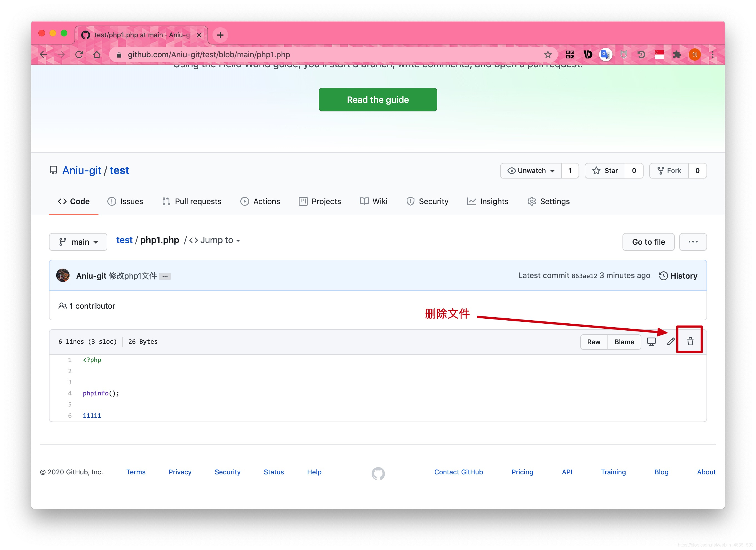Screen dimensions: 756x550
Task: Open the Pricing footer link
Action: pos(522,472)
